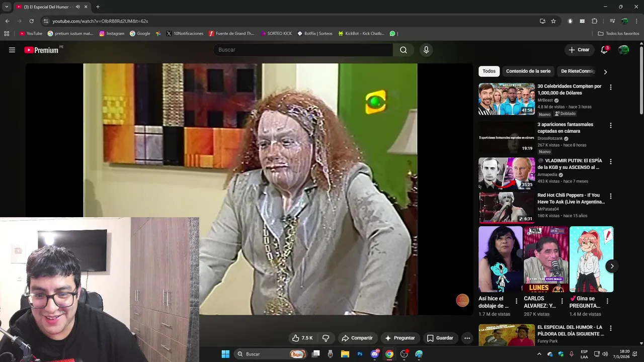This screenshot has height=362, width=644.
Task: Open Chrome extensions puzzle icon
Action: [594, 21]
